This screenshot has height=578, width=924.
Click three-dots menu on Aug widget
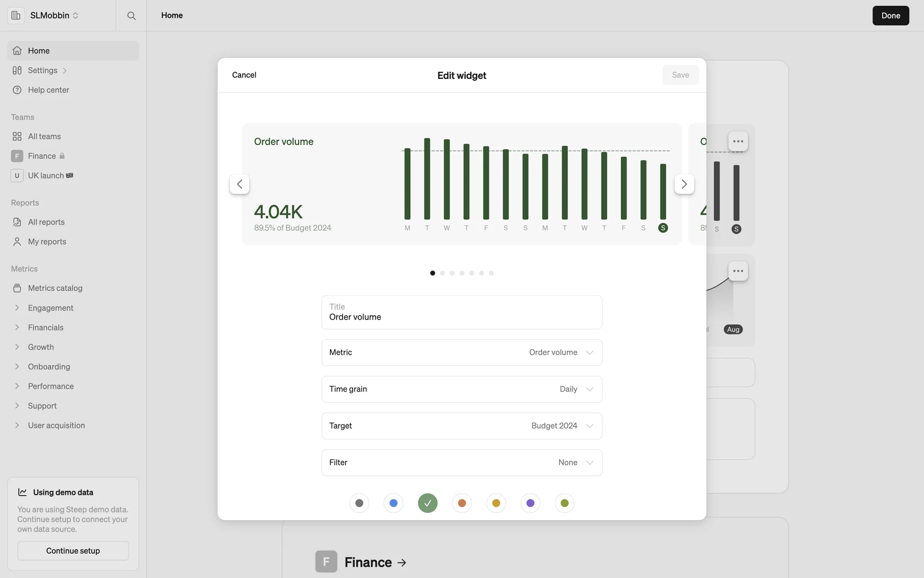click(738, 271)
